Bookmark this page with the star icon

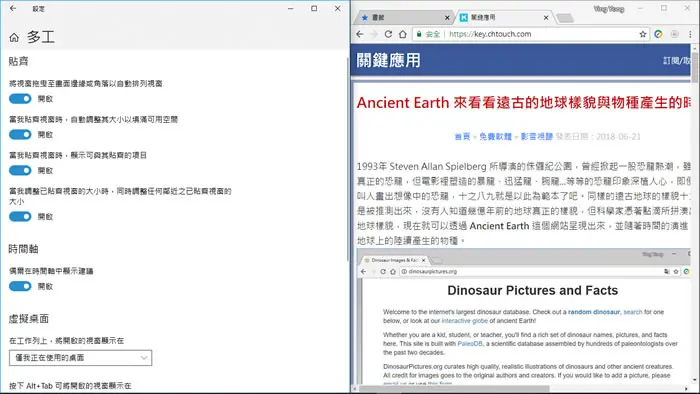[x=643, y=34]
